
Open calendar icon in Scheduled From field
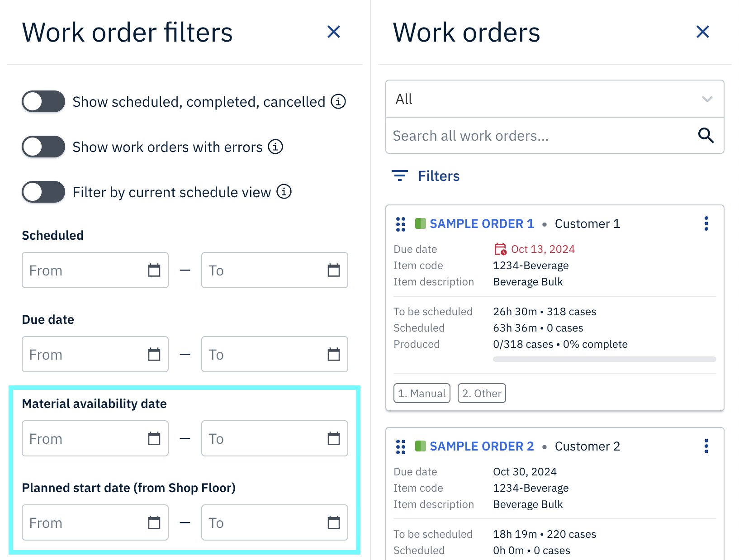tap(154, 270)
